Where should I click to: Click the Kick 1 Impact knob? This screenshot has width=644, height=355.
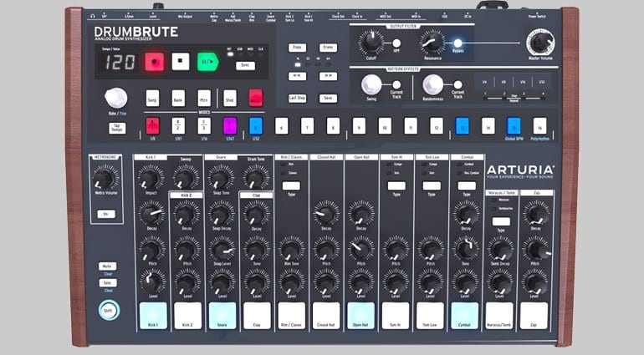coord(151,177)
